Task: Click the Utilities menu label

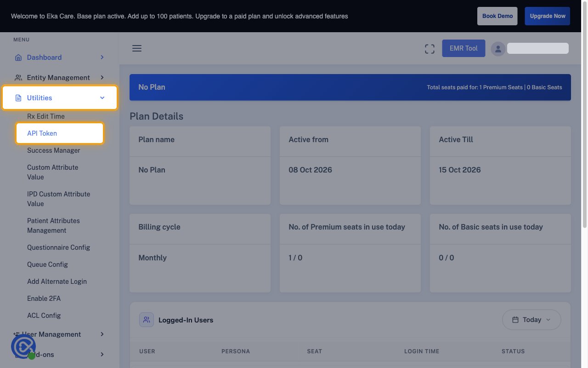Action: pos(40,98)
